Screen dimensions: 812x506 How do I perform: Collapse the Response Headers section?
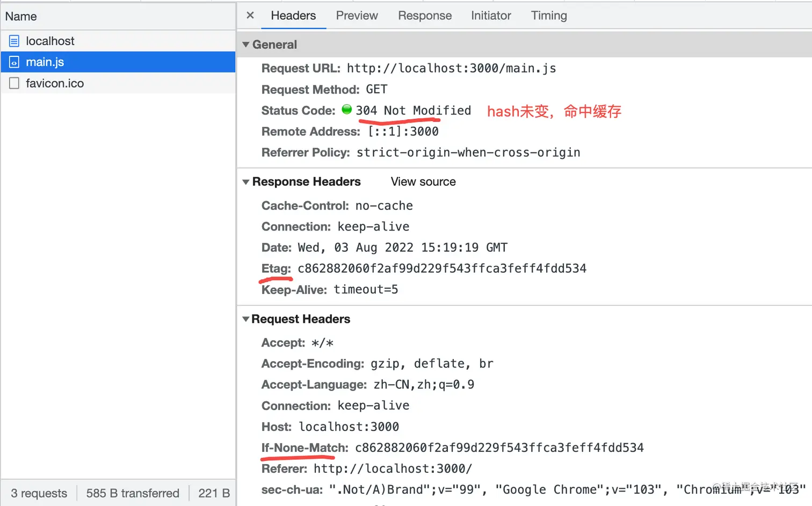pos(246,182)
